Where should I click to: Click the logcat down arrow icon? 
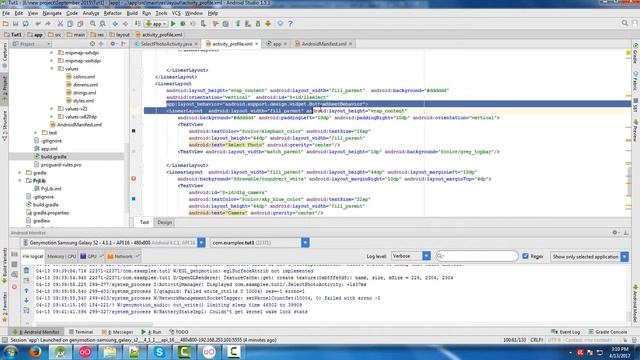point(27,301)
